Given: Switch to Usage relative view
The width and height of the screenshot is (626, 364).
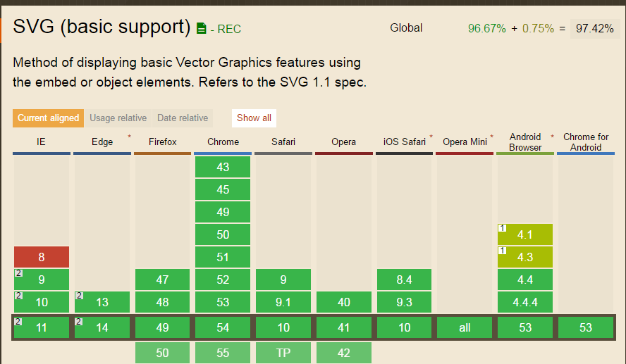Looking at the screenshot, I should (x=118, y=118).
